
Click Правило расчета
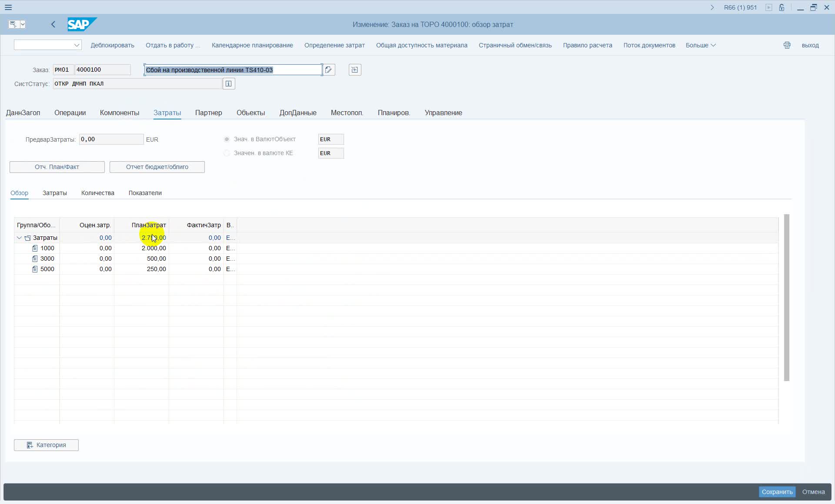tap(588, 45)
